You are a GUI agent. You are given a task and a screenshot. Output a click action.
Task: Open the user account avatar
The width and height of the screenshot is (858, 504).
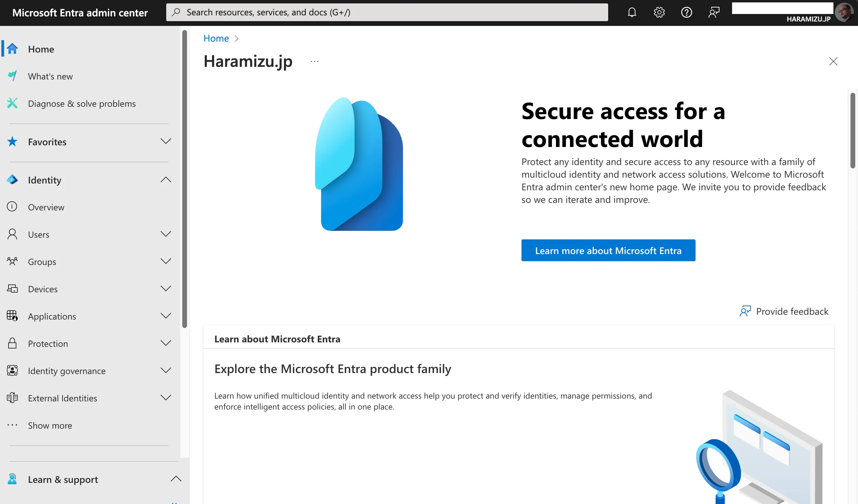pos(844,12)
